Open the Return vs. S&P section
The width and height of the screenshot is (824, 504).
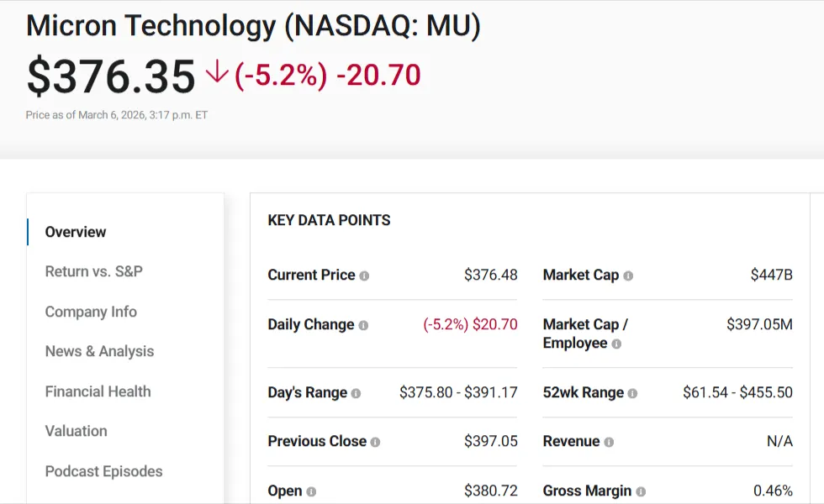point(95,271)
